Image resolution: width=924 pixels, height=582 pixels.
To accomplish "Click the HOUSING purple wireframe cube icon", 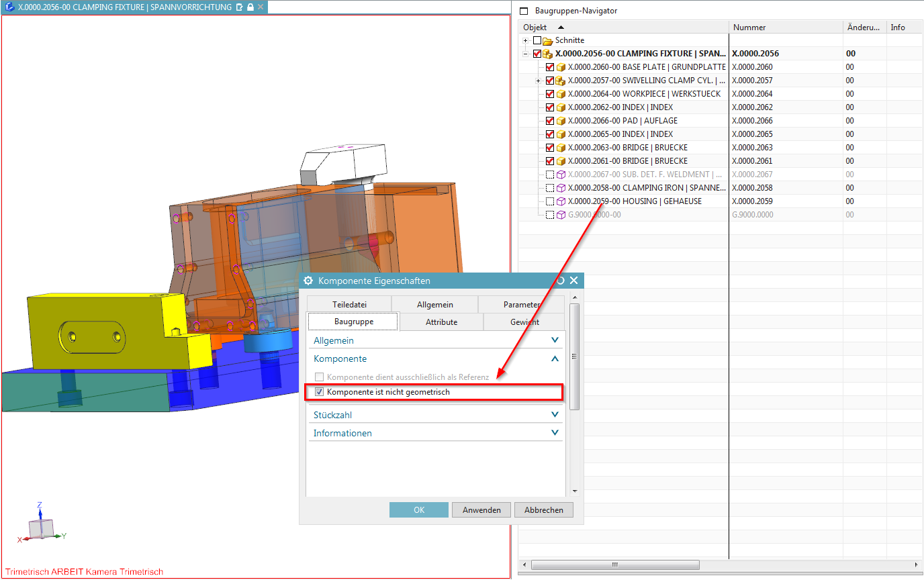I will [561, 201].
